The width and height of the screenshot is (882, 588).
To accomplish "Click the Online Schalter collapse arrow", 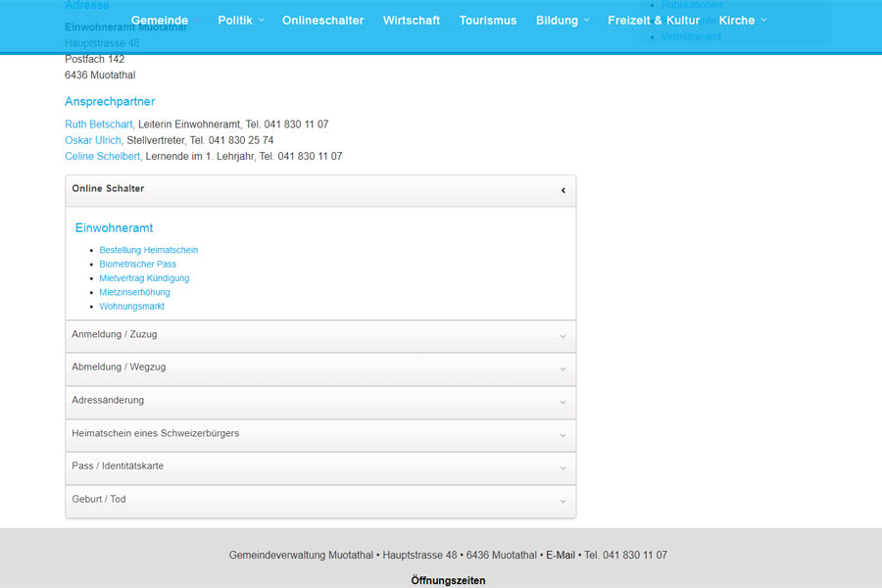I will click(x=563, y=191).
